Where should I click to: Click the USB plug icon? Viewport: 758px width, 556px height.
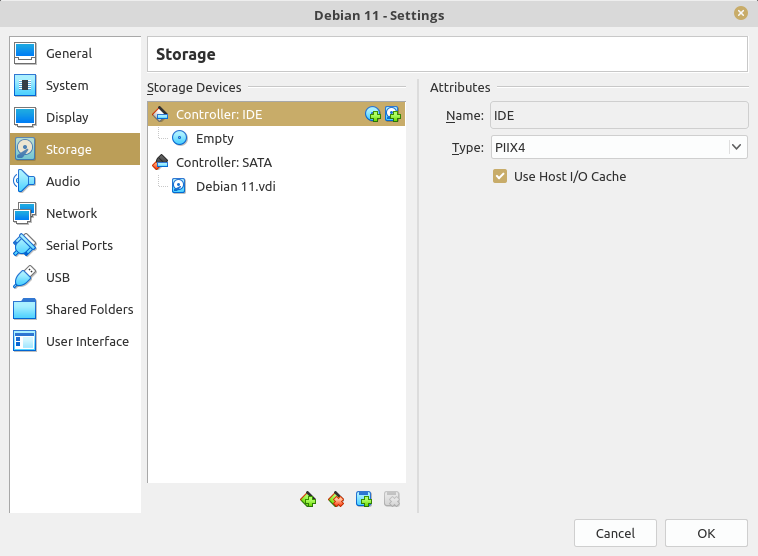25,278
